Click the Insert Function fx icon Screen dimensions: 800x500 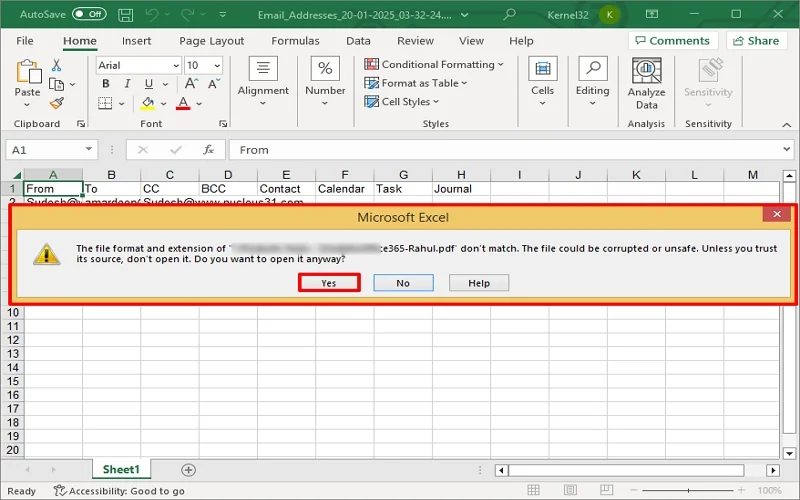pos(208,150)
